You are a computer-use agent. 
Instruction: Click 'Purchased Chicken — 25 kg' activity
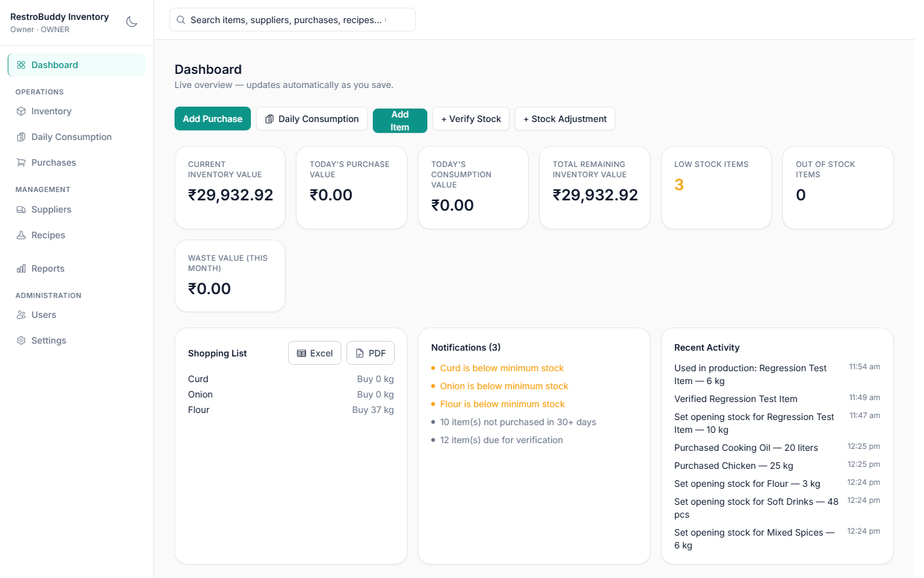(777, 466)
